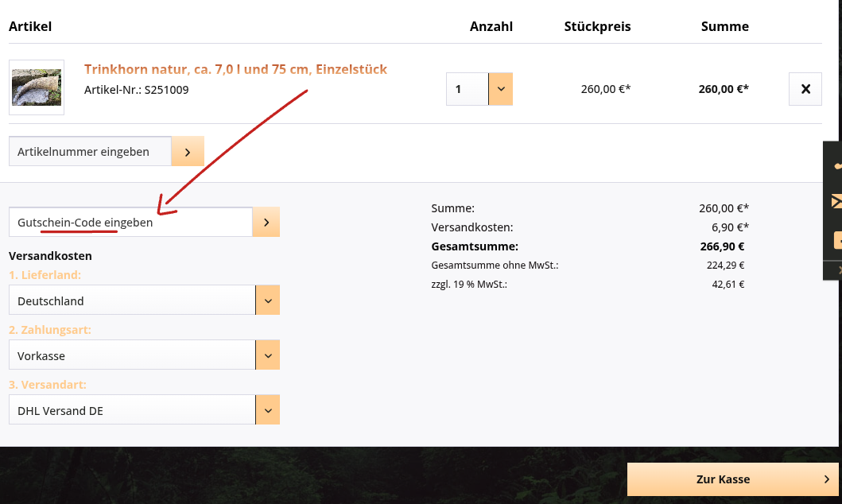Open the Zahlungsart dropdown showing Vorkasse
Image resolution: width=842 pixels, height=504 pixels.
tap(268, 355)
